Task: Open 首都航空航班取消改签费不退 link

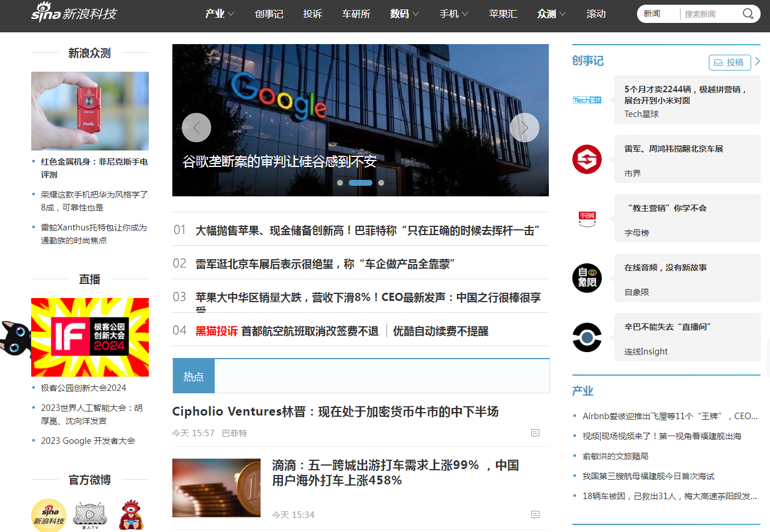Action: click(310, 331)
